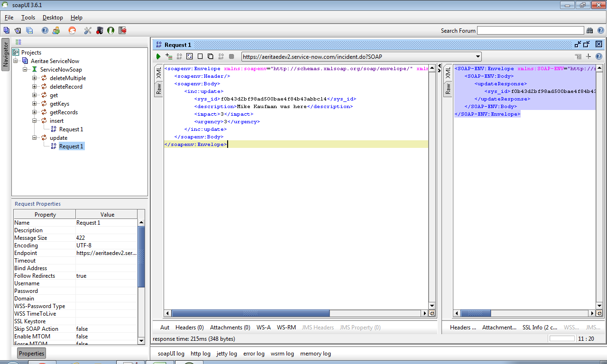The width and height of the screenshot is (607, 364).
Task: Expand the deleteMultiple operation
Action: 35,78
